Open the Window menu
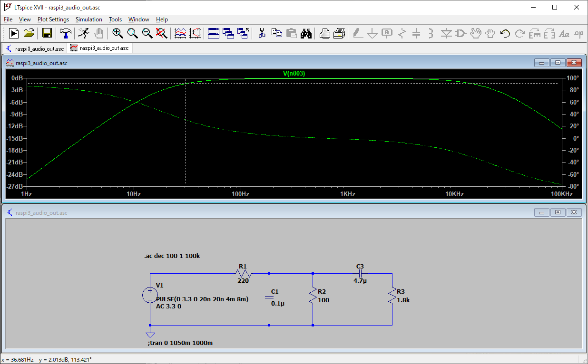 tap(139, 19)
